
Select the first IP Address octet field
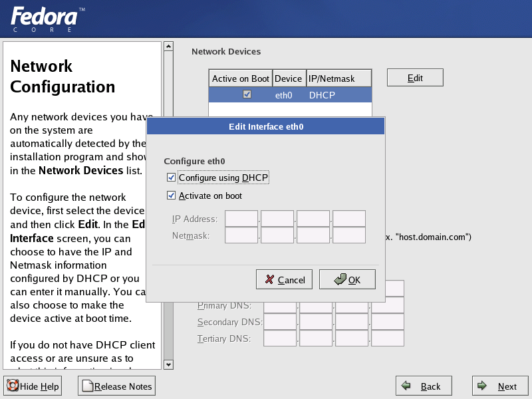coord(241,219)
